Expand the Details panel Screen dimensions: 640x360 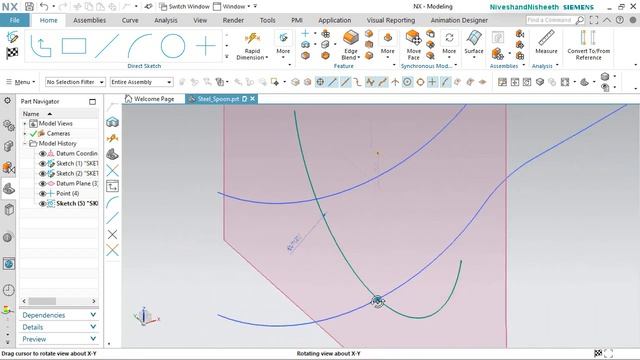pos(59,327)
